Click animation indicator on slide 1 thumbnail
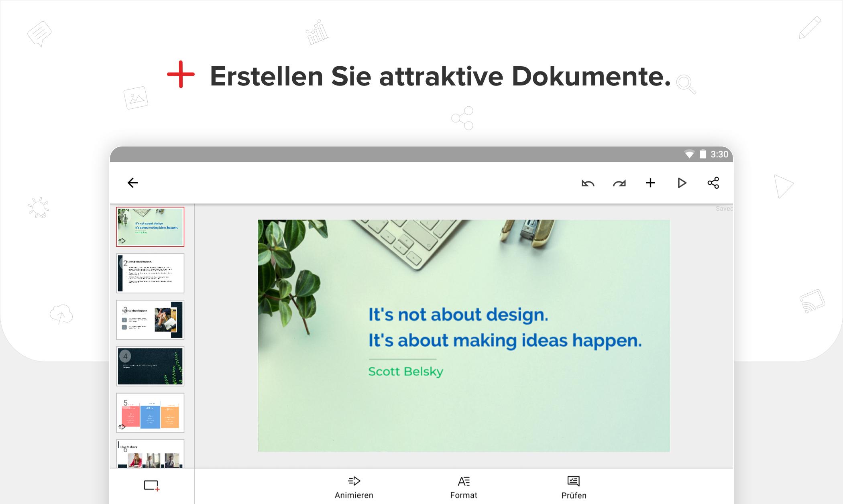The image size is (843, 504). pyautogui.click(x=122, y=241)
